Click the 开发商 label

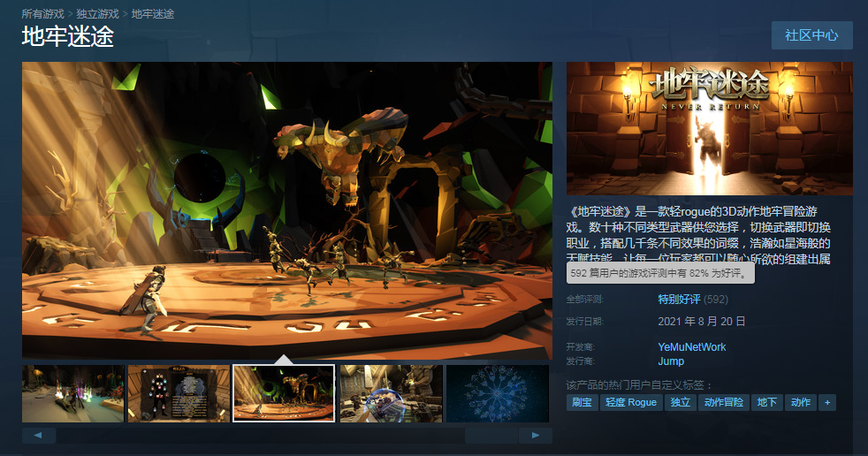coord(580,347)
